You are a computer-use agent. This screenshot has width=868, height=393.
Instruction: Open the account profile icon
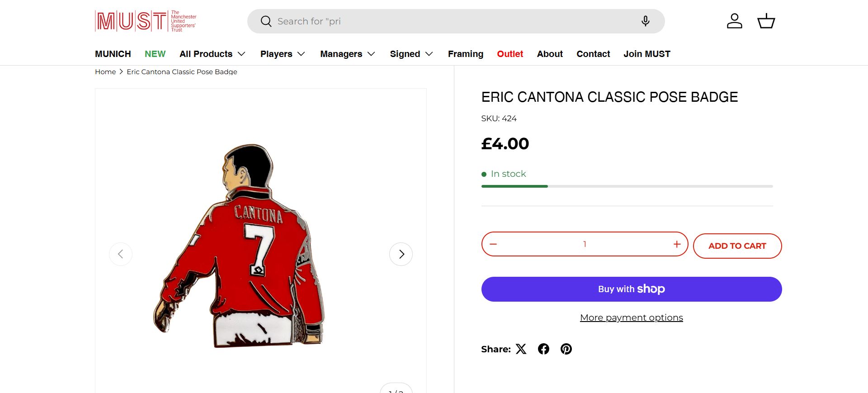coord(734,21)
